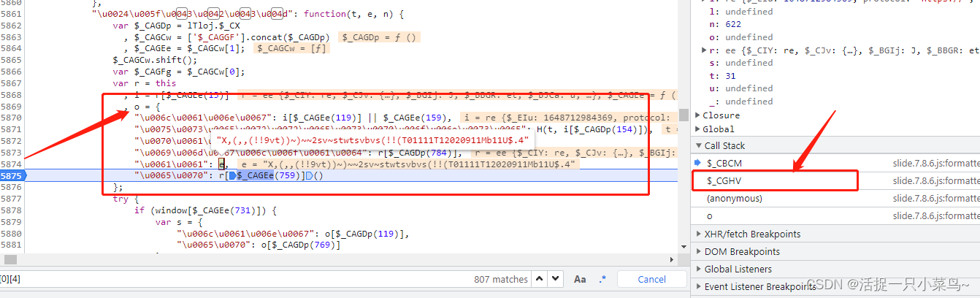Cancel the search bar
The width and height of the screenshot is (980, 298).
[651, 279]
